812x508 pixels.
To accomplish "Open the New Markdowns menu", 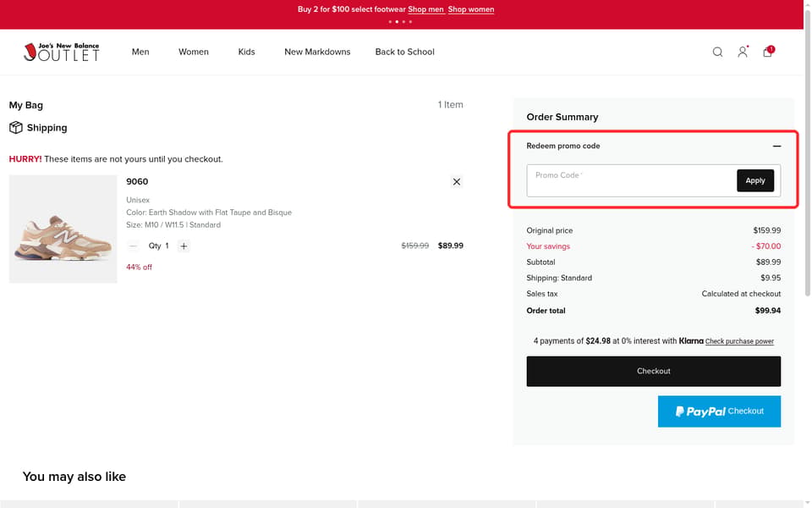I will pos(317,52).
